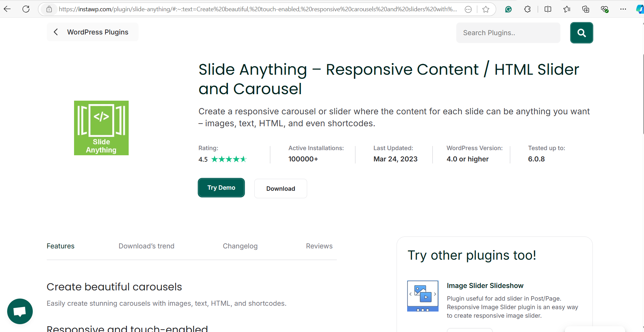The height and width of the screenshot is (332, 644).
Task: Open the browser Settings and more menu
Action: [x=623, y=9]
